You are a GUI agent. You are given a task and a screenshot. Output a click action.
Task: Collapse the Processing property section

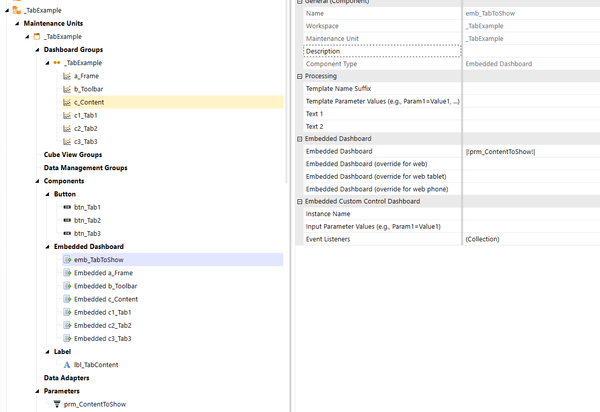(x=301, y=76)
